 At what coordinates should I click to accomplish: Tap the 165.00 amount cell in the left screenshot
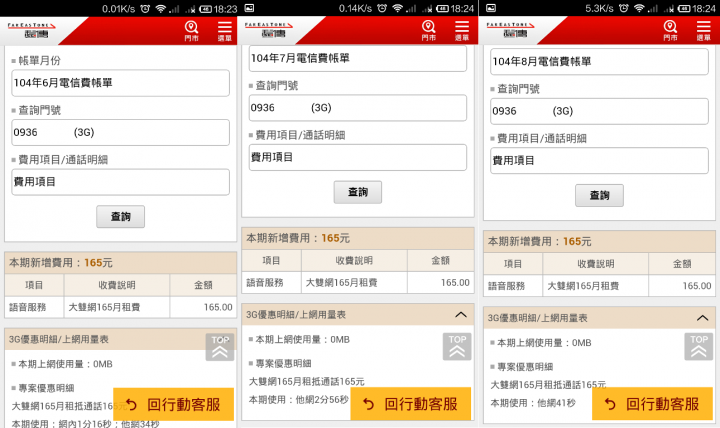pos(203,307)
